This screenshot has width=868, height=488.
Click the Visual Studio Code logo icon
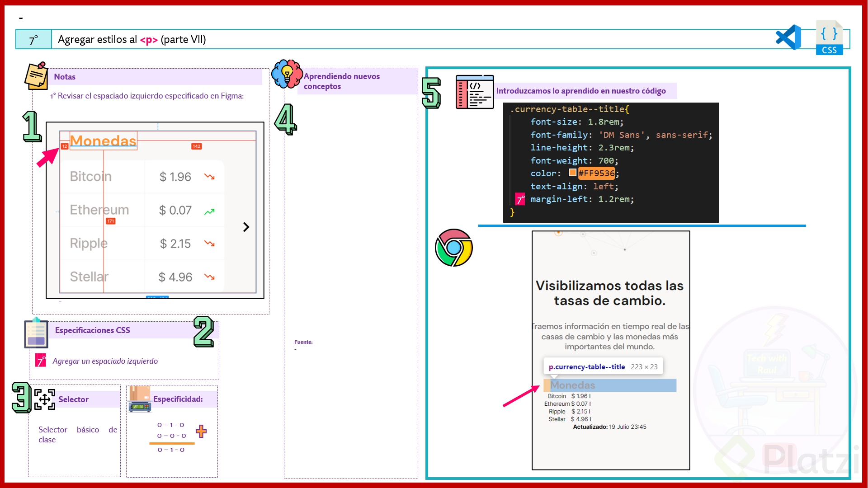(788, 38)
